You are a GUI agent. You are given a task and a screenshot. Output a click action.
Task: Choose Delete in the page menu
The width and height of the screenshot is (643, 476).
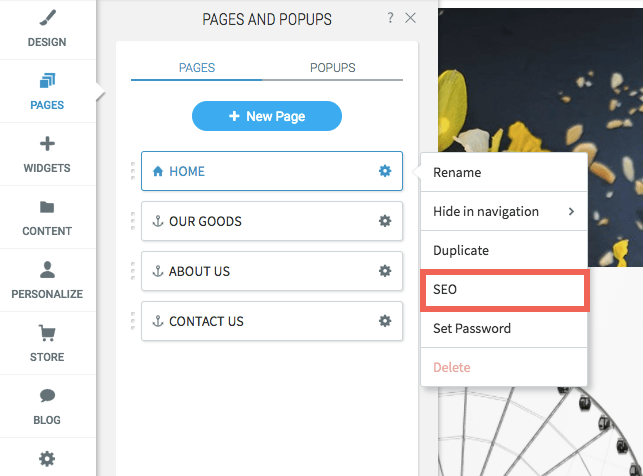pyautogui.click(x=504, y=367)
